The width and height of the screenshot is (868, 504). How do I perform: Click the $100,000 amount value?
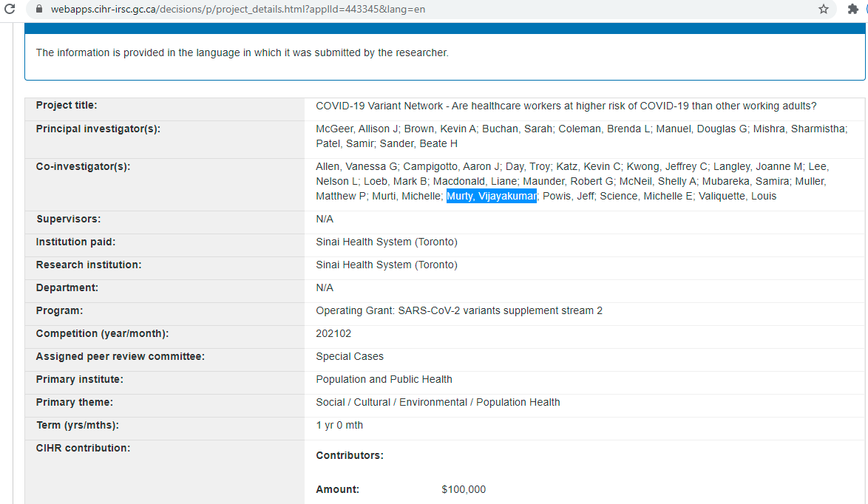tap(464, 489)
